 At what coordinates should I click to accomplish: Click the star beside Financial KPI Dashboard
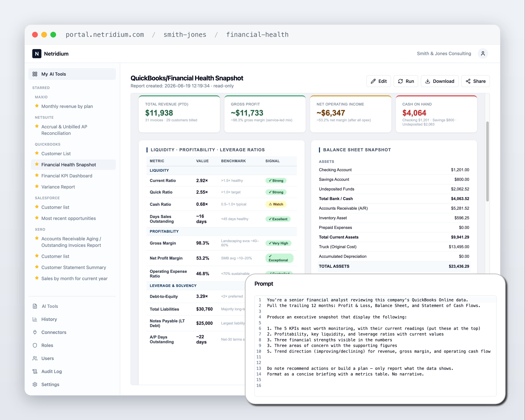[x=37, y=175]
